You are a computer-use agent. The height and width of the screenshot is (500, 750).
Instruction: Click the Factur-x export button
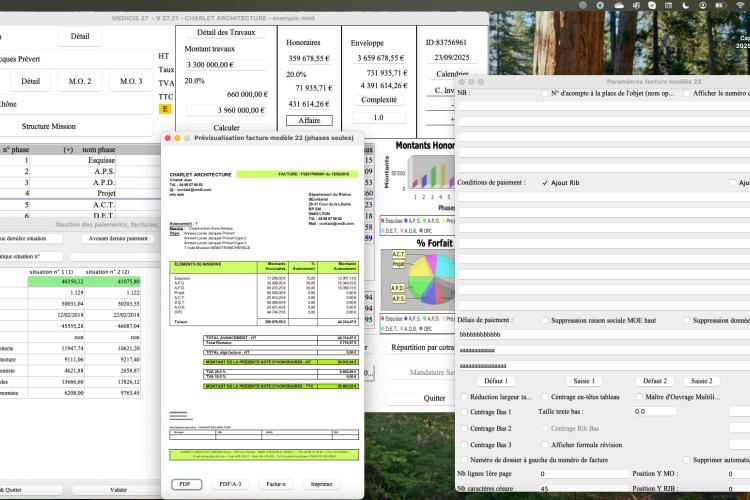point(276,484)
